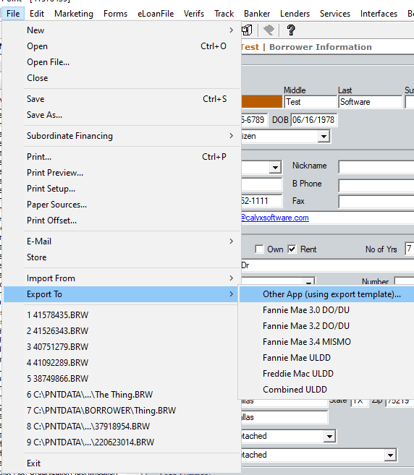414x475 pixels.
Task: Select the Export To menu entry
Action: [121, 294]
